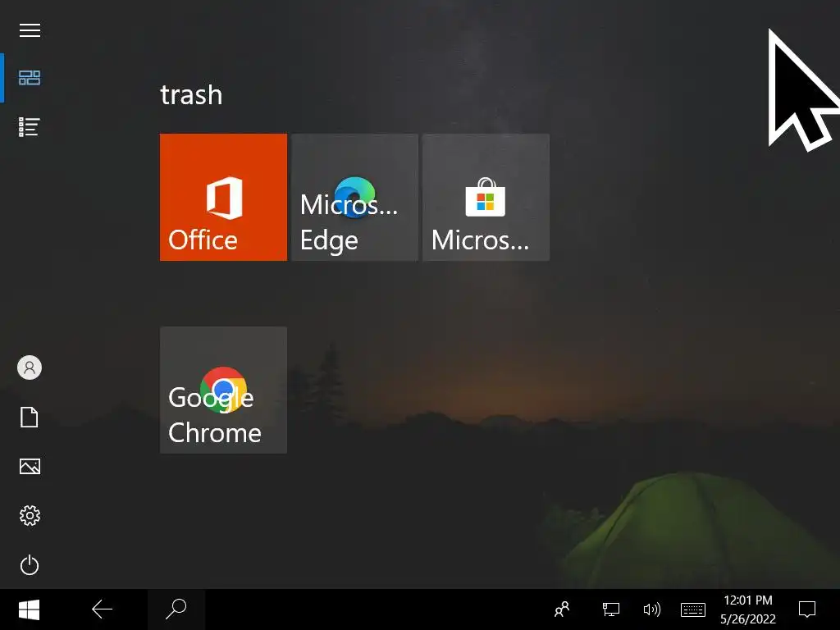Open the touch keyboard icon
This screenshot has height=630, width=840.
pos(692,609)
